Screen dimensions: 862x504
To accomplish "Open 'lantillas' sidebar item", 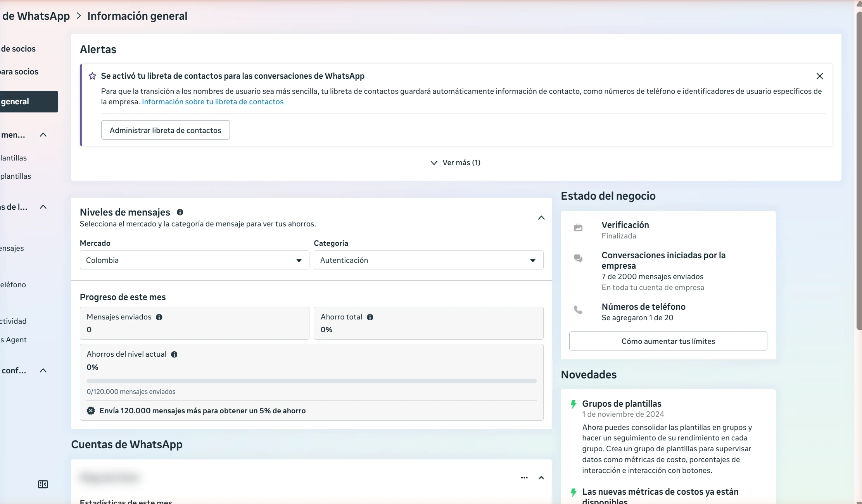I will pos(14,158).
